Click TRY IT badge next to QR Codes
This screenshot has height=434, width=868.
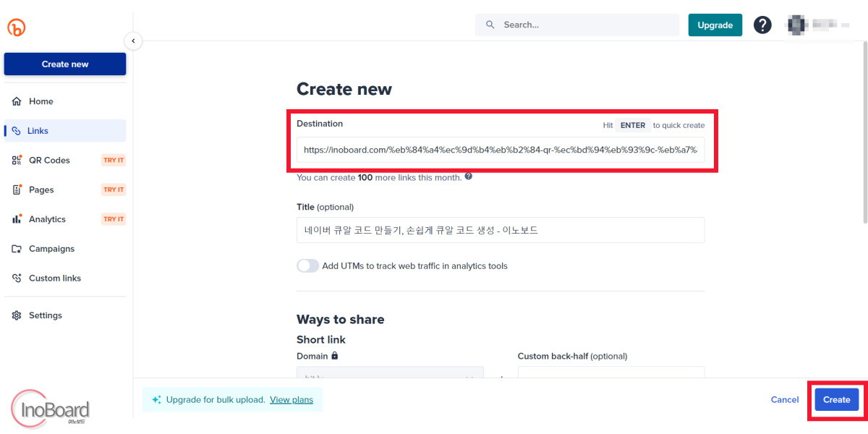point(114,161)
